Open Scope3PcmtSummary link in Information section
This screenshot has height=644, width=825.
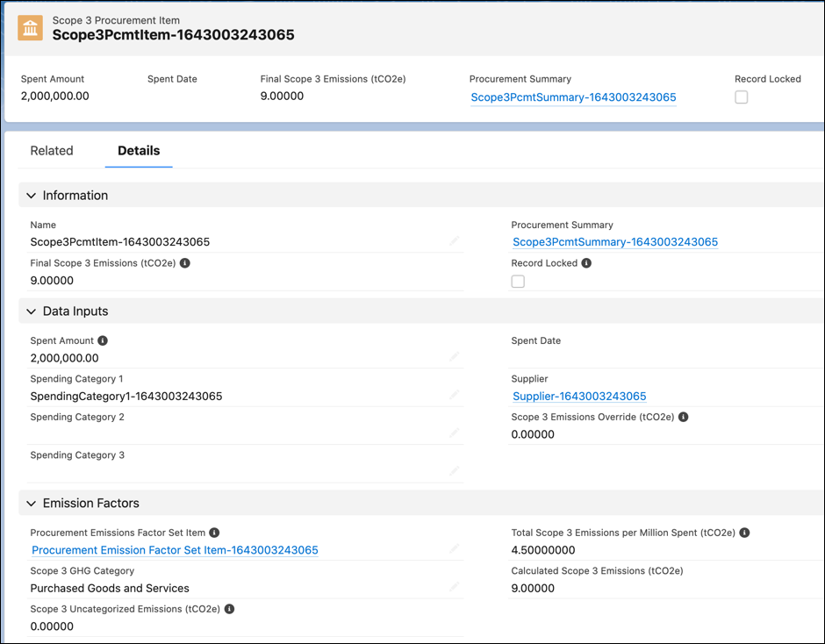(615, 242)
